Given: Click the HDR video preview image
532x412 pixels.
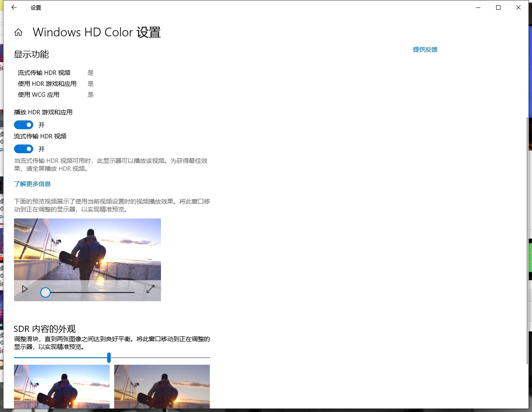Looking at the screenshot, I should [87, 250].
